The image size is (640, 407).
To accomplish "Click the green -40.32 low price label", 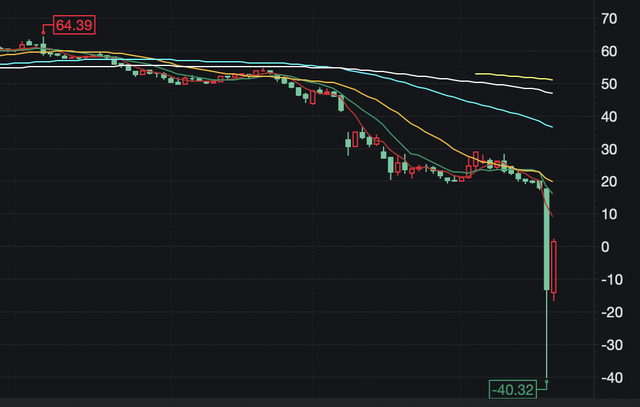I will pos(513,388).
